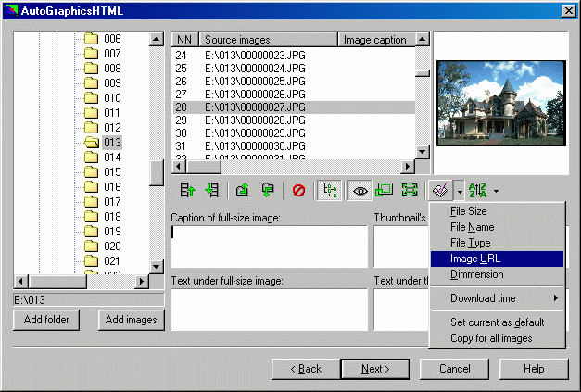Remove image with the red prohibit icon
The height and width of the screenshot is (392, 581).
pos(298,191)
